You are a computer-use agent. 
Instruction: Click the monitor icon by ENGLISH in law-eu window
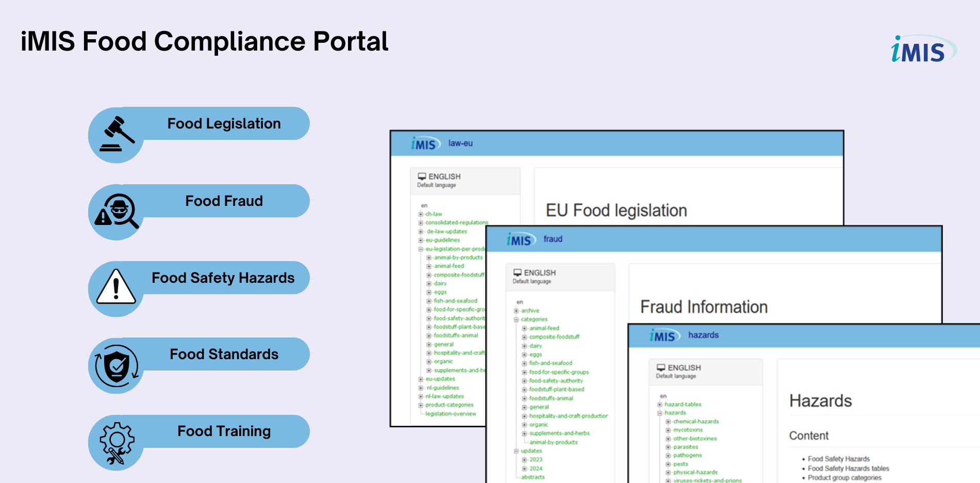click(x=422, y=176)
